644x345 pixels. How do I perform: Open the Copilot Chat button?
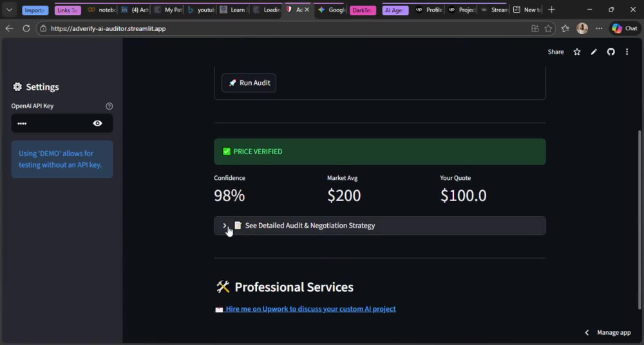click(x=625, y=28)
